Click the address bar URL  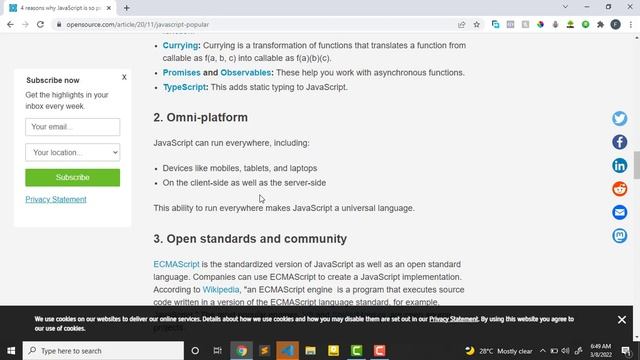(x=138, y=24)
